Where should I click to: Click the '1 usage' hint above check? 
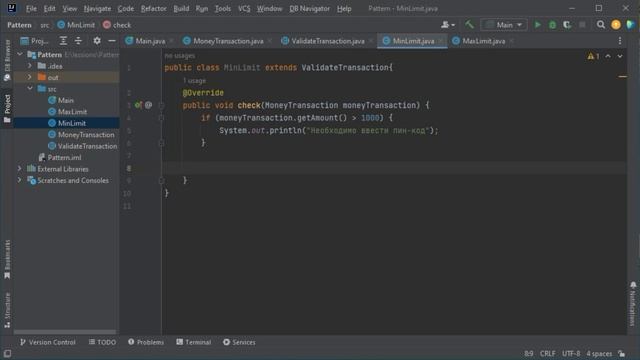click(x=194, y=81)
